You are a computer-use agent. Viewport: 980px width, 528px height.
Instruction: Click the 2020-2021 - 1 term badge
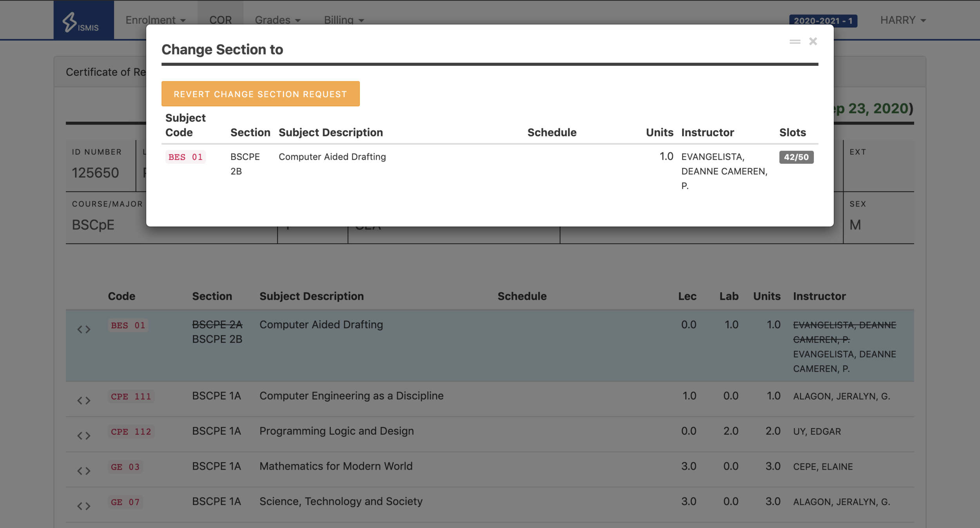823,21
